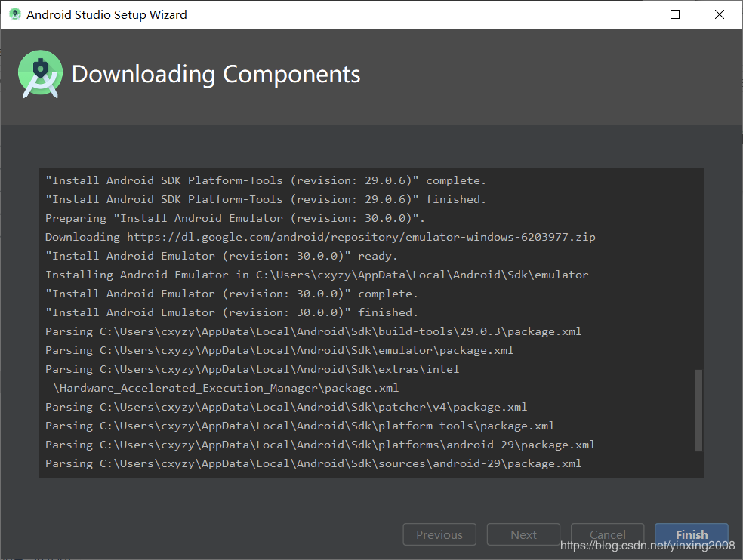The width and height of the screenshot is (743, 560).
Task: Click the 'Parsing ...platforms\android-29\package.xml' line
Action: tap(320, 445)
